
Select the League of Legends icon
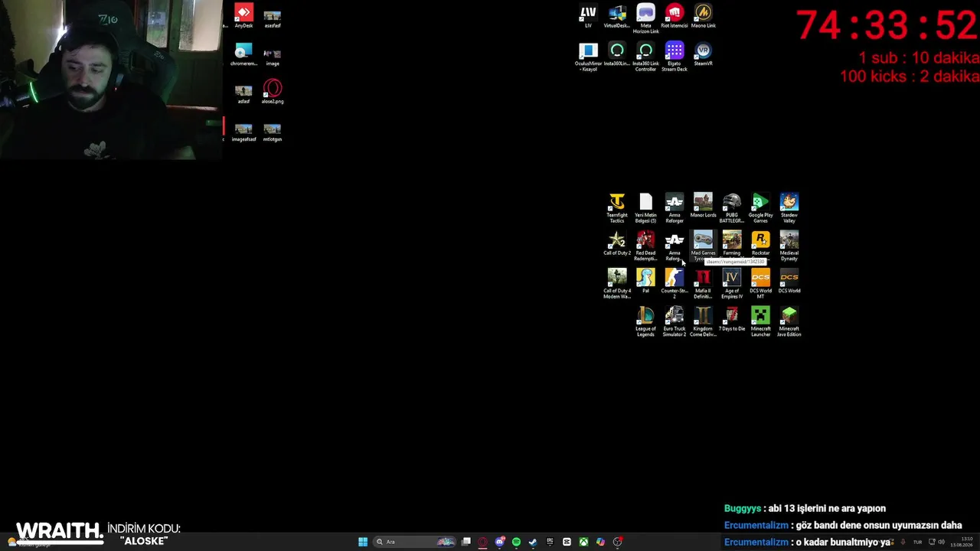645,321
